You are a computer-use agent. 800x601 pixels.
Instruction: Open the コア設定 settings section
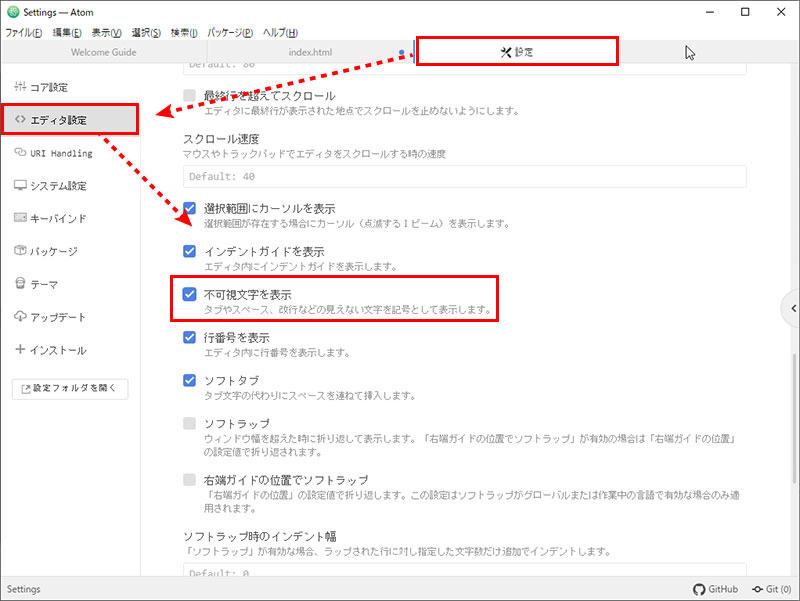tap(70, 87)
